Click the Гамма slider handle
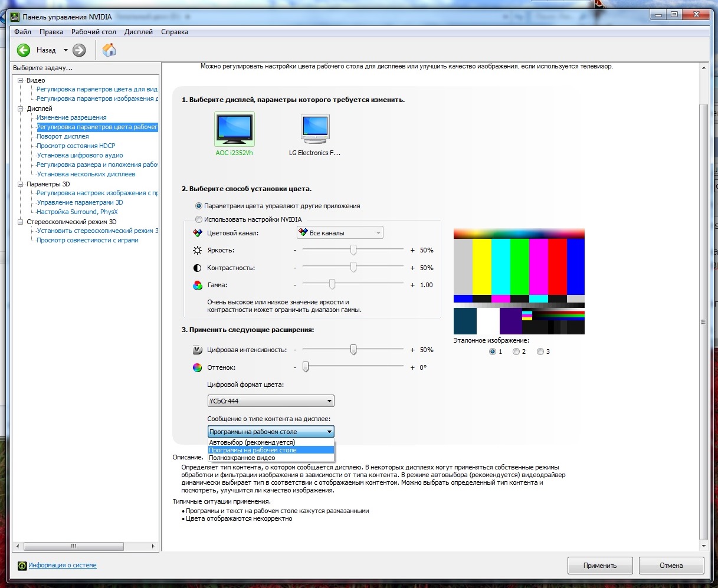Viewport: 718px width, 588px height. pos(332,284)
